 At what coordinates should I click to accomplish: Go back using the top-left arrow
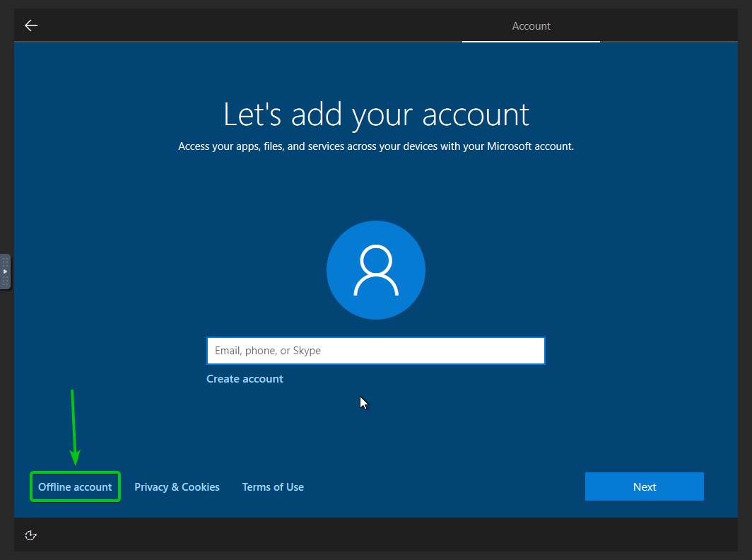tap(31, 26)
